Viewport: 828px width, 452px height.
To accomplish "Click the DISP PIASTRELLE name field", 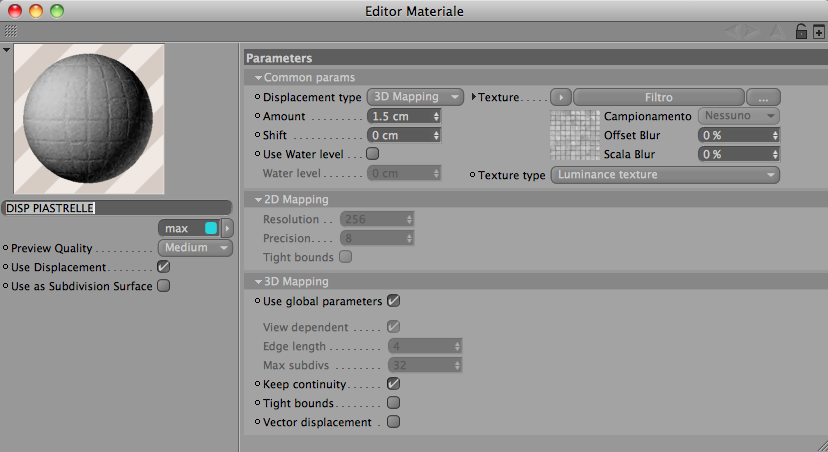I will point(116,208).
